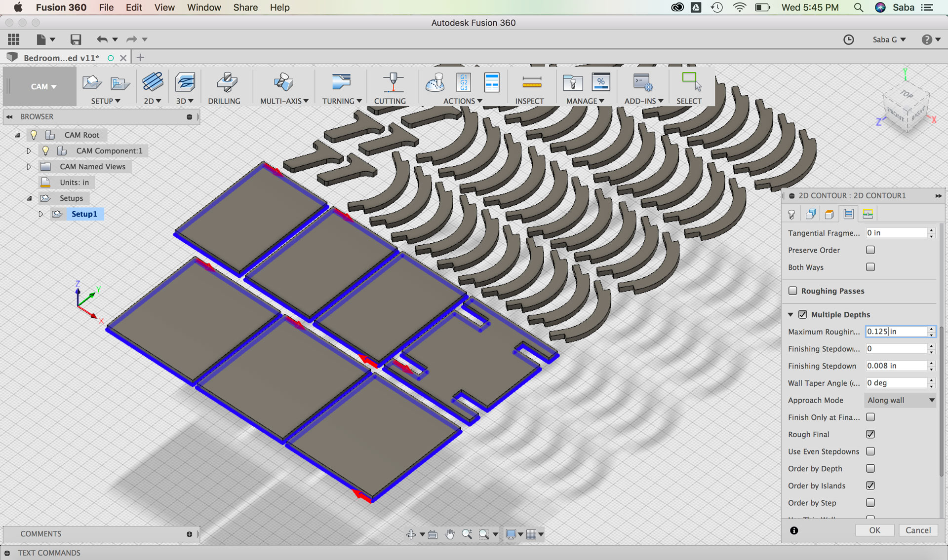This screenshot has height=560, width=948.
Task: Toggle the Roughing Passes checkbox
Action: 793,291
